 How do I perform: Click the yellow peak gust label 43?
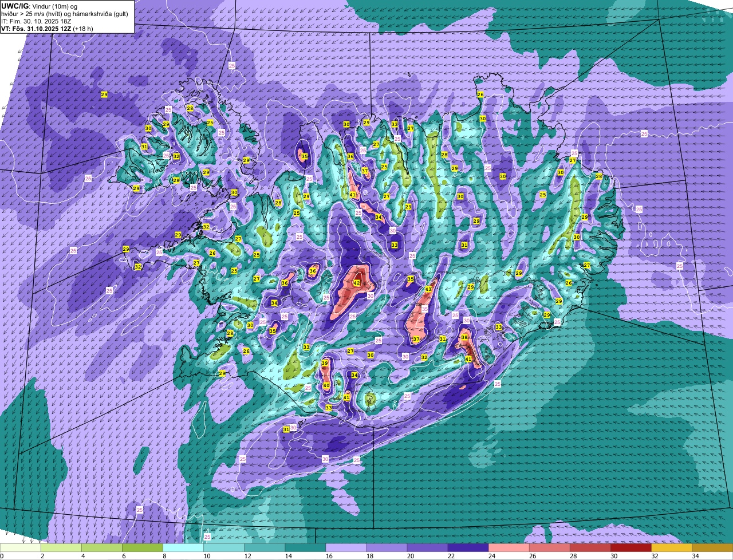pos(428,290)
